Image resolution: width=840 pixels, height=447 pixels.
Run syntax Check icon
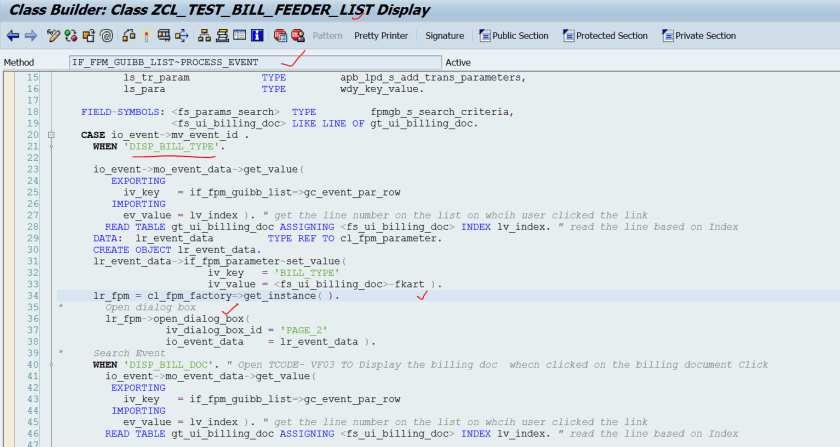tap(129, 36)
